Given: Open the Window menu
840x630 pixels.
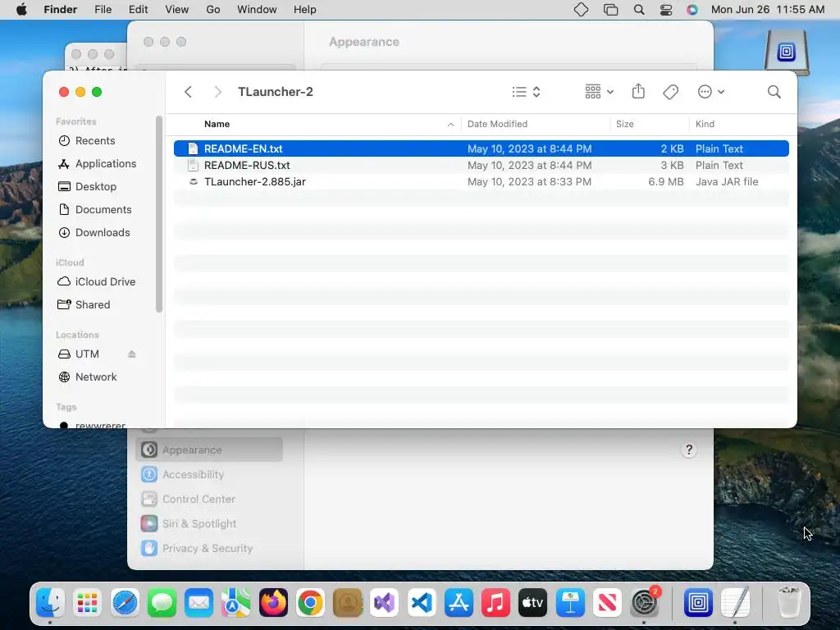Looking at the screenshot, I should [x=257, y=10].
